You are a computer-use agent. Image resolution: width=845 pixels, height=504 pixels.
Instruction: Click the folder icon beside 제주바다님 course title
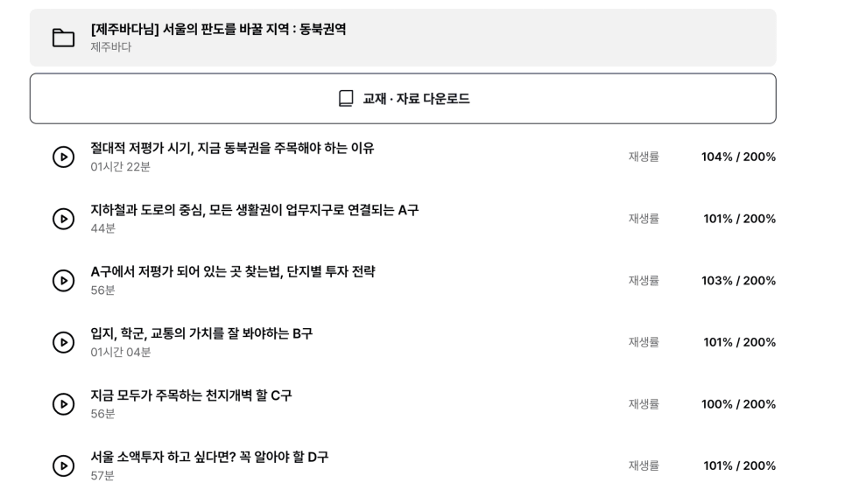(63, 38)
